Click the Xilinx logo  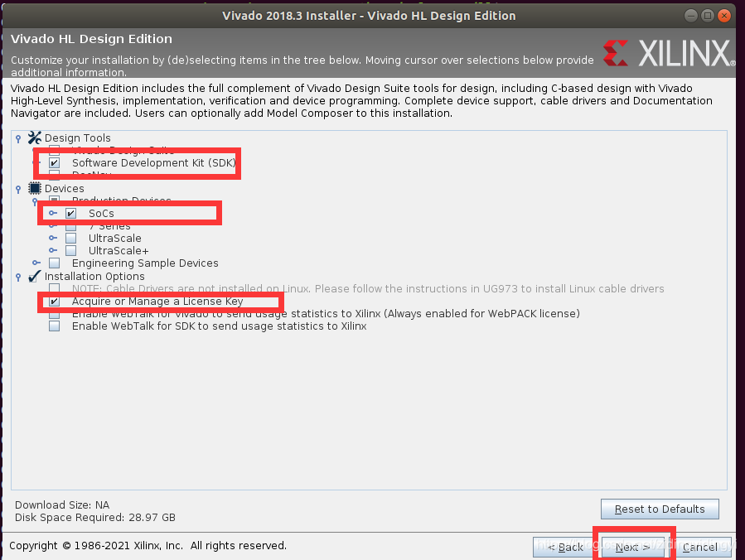(669, 53)
